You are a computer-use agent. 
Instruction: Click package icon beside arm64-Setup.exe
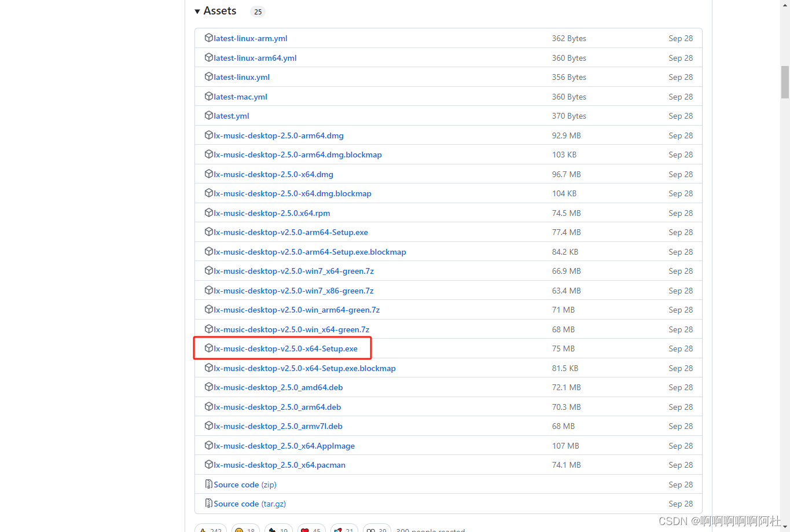[x=209, y=232]
